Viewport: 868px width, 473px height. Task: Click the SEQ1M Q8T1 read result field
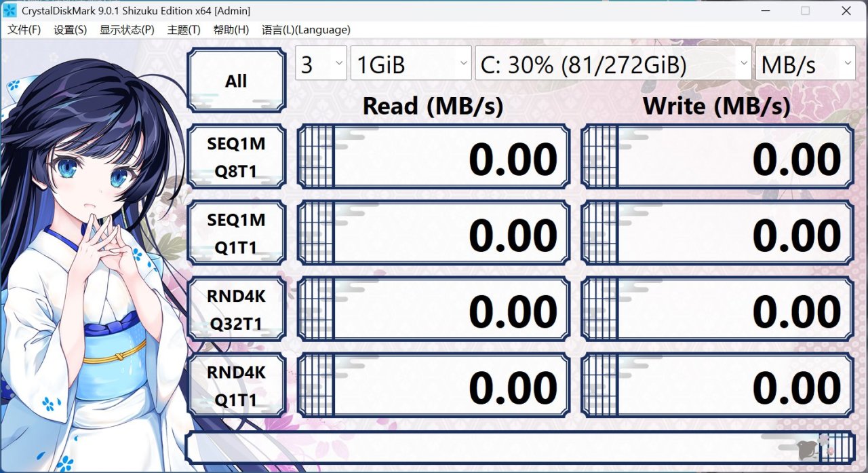coord(433,157)
